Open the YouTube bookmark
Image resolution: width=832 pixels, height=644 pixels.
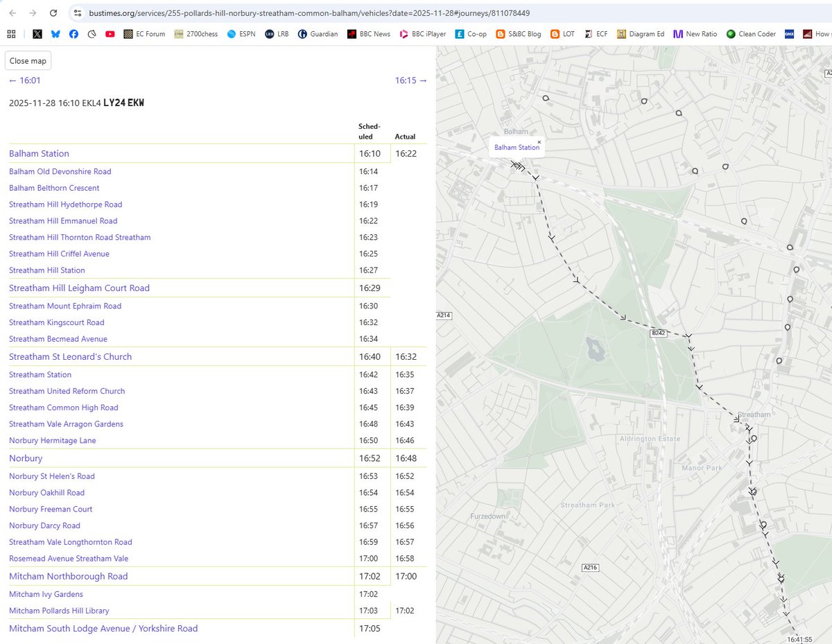[110, 33]
